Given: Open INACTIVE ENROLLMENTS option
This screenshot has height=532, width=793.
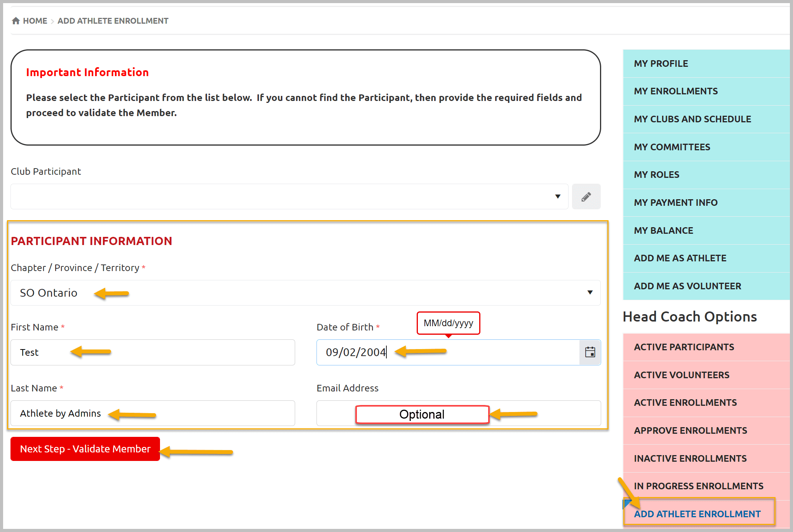Looking at the screenshot, I should tap(706, 459).
